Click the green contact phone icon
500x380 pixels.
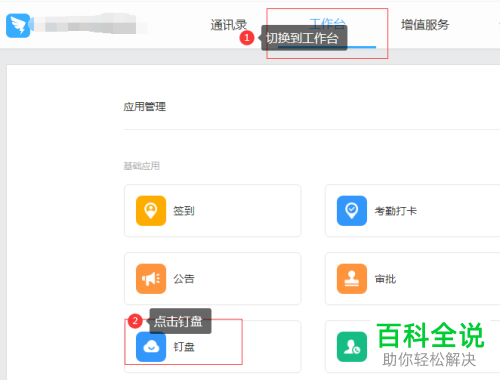(x=352, y=347)
